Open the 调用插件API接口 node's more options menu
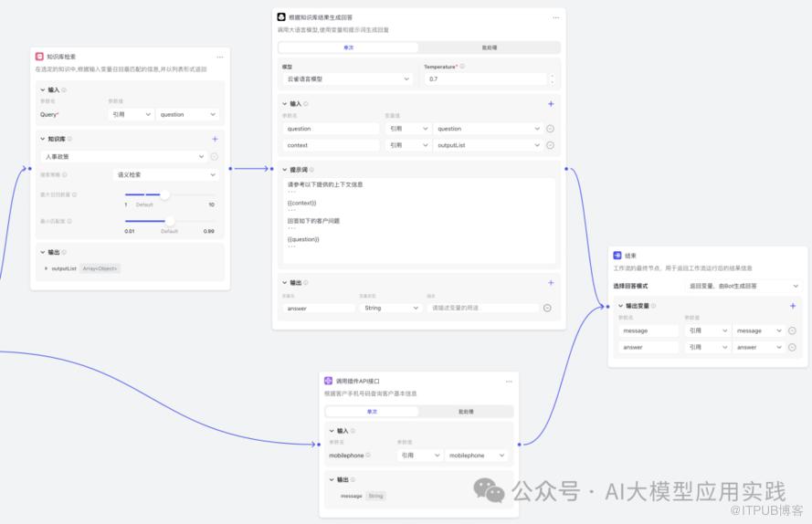Screen dimensions: 812x524 point(509,381)
